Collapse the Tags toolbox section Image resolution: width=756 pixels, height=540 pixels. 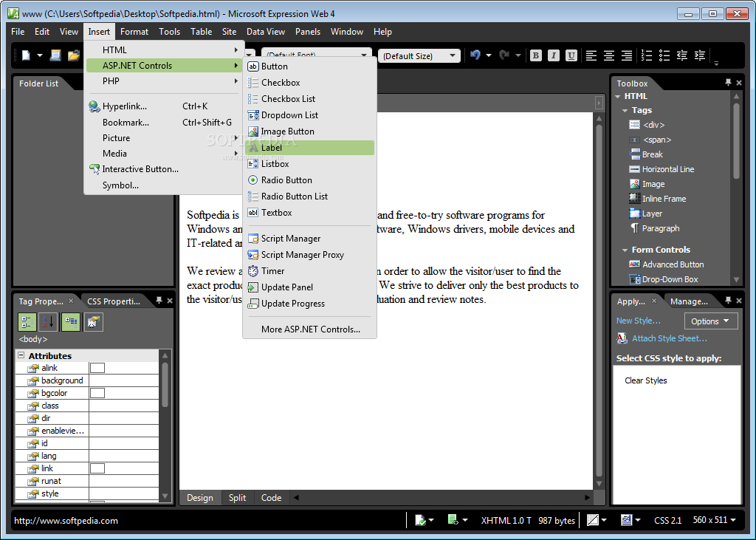(625, 111)
